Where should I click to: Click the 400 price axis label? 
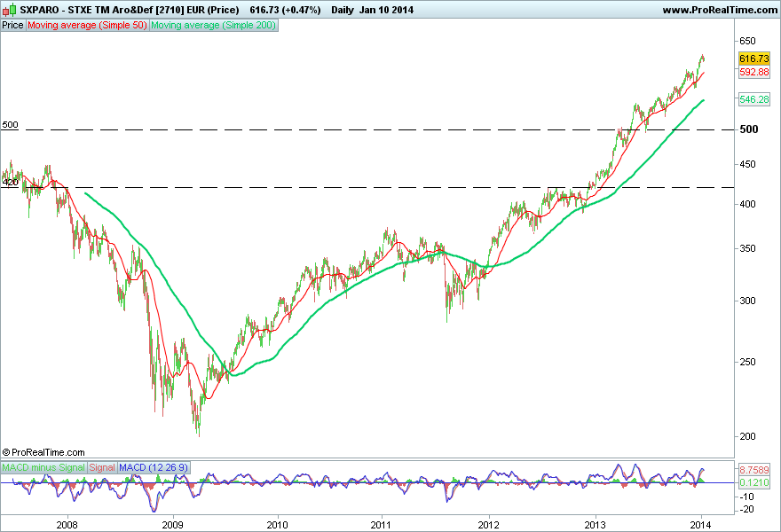(747, 204)
